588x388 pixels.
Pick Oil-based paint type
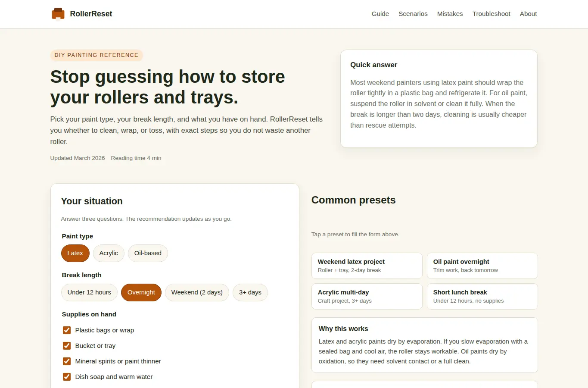[148, 253]
